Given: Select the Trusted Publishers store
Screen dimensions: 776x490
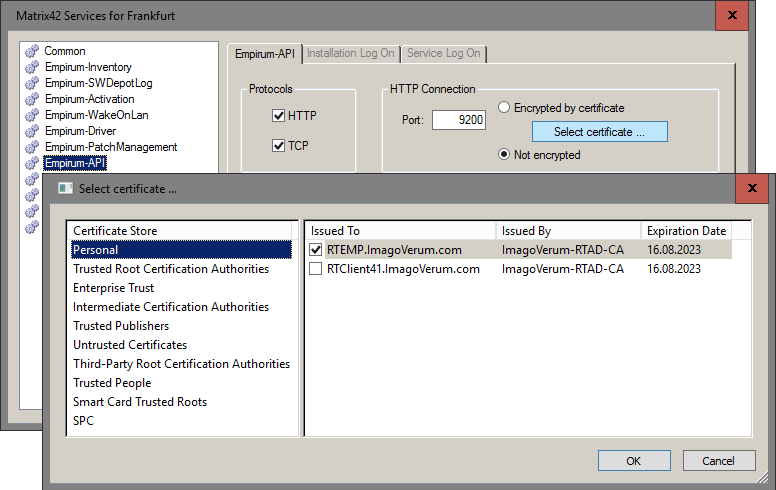Looking at the screenshot, I should point(121,326).
